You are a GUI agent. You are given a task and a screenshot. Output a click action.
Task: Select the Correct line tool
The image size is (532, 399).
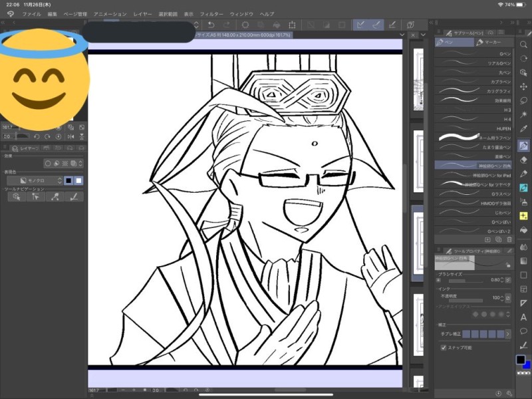523,345
